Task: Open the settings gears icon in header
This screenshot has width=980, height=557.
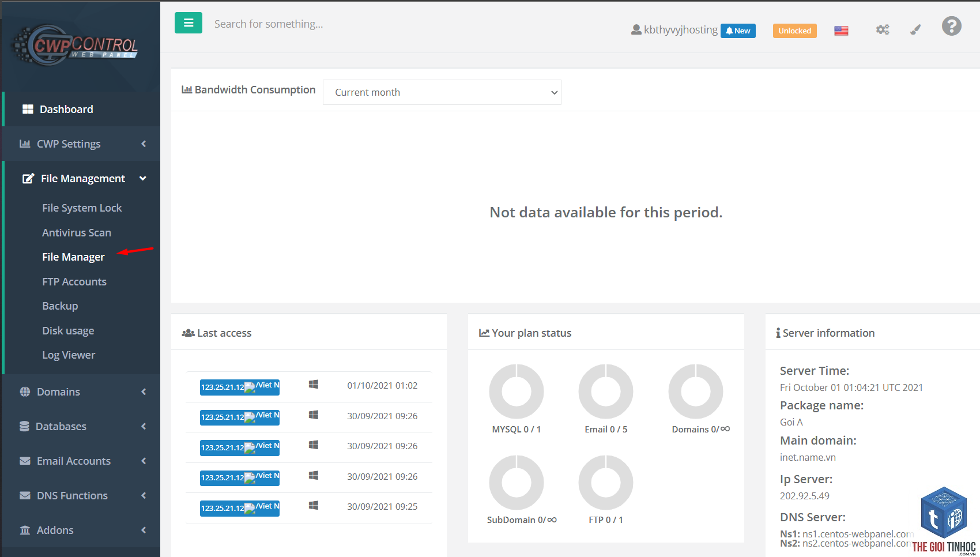Action: pyautogui.click(x=883, y=29)
